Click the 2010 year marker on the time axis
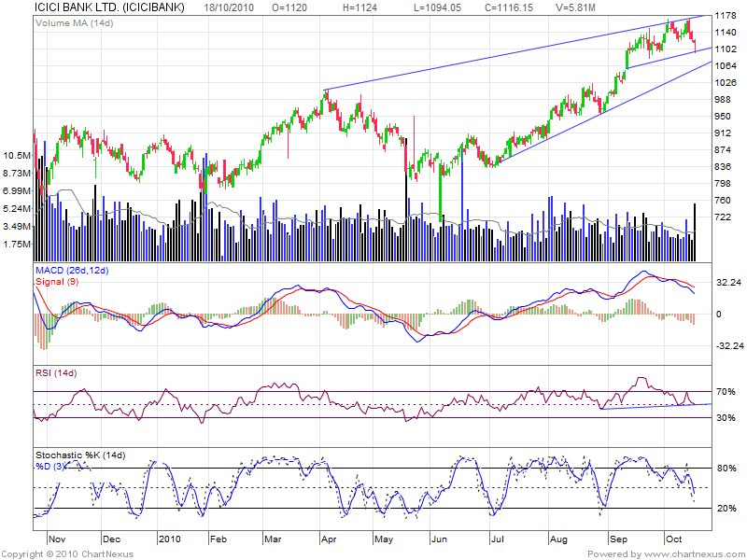 (170, 539)
